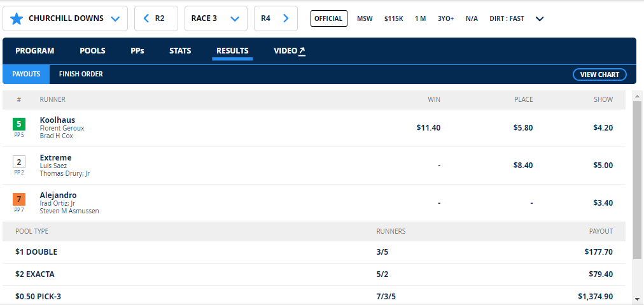
Task: Click runner name Extreme
Action: (56, 158)
